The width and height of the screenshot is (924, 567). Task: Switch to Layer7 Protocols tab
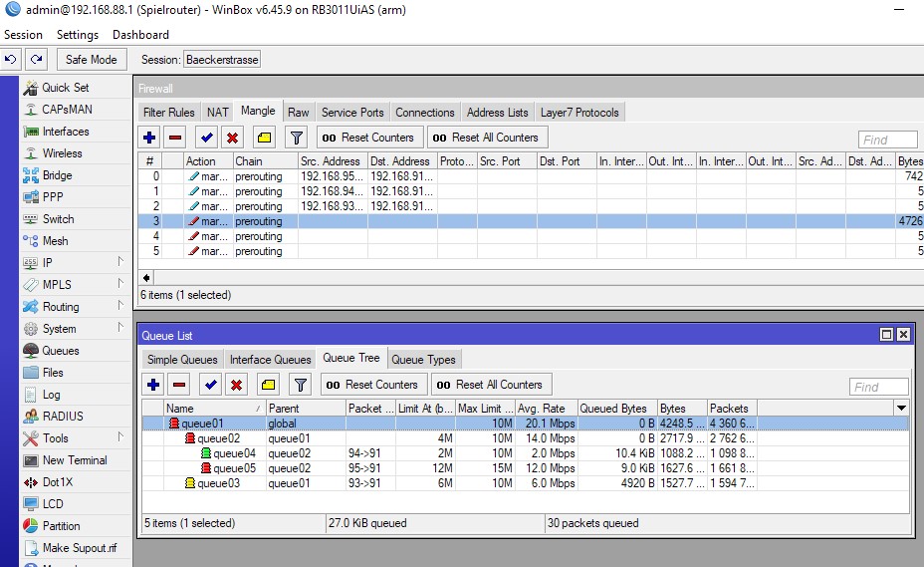click(x=579, y=112)
